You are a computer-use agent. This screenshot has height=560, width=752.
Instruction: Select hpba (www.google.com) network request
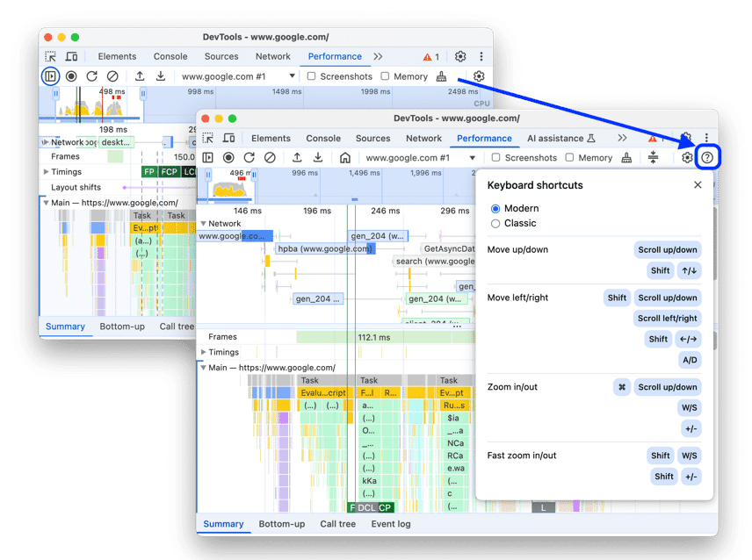[325, 248]
